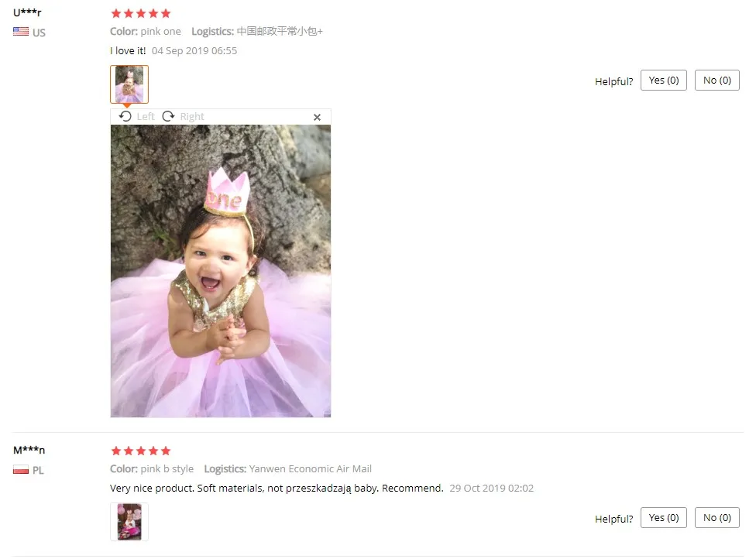The image size is (756, 559).
Task: Click reviewer name M***n
Action: pos(29,450)
